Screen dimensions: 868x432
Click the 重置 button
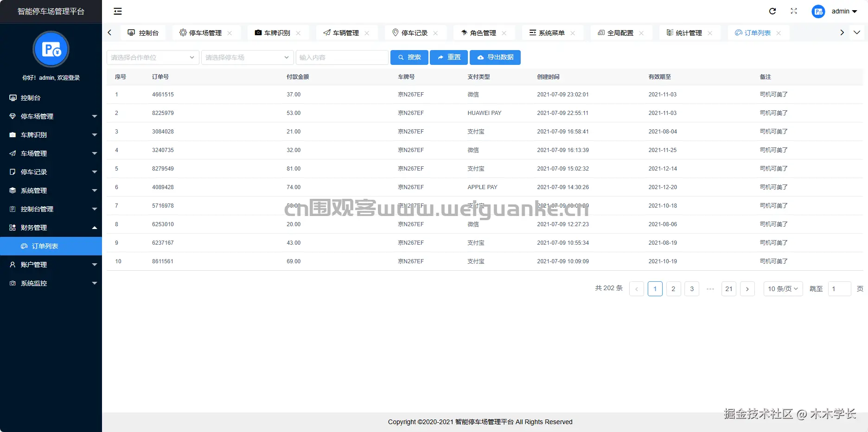pos(449,57)
